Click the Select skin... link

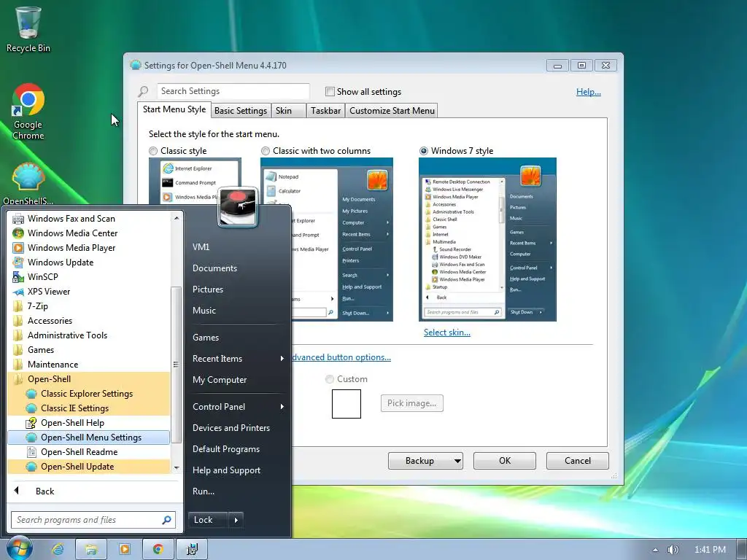pos(447,332)
